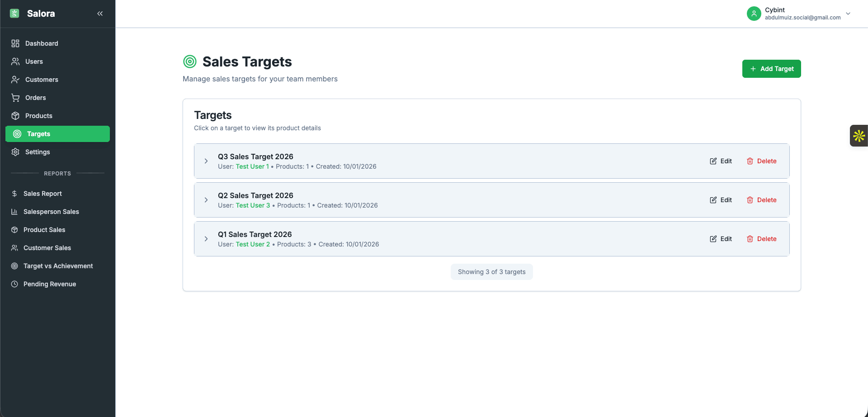
Task: Select the Dashboard icon in sidebar
Action: point(15,43)
